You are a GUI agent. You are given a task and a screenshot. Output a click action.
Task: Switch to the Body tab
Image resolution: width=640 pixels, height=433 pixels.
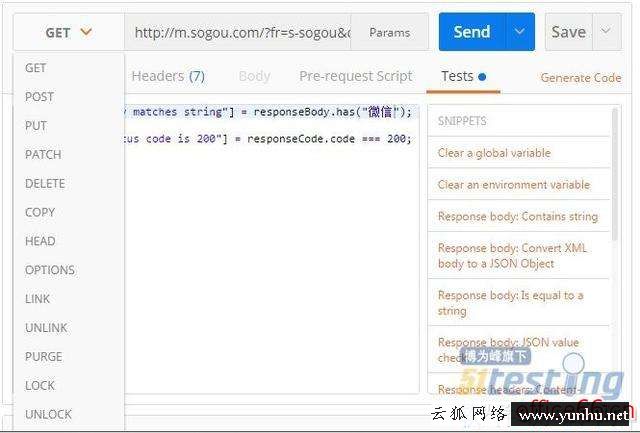click(x=255, y=76)
